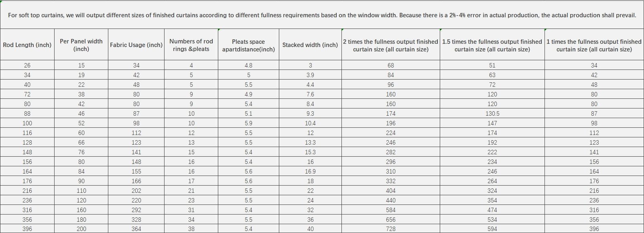Screen dimensions: 644x233
Task: Select the Stacked width (inch) header
Action: tap(310, 45)
